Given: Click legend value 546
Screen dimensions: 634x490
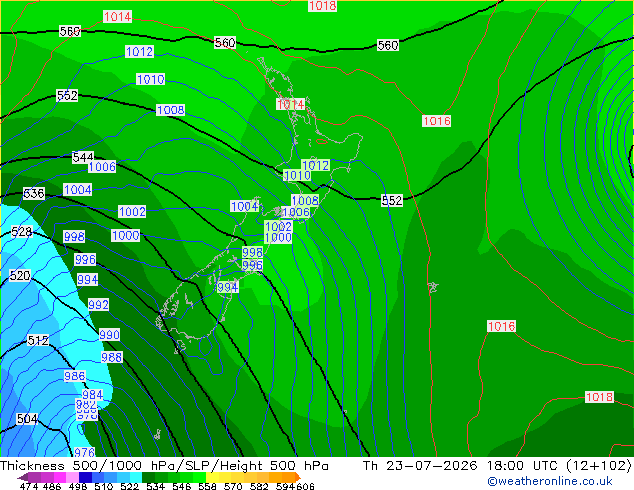Looking at the screenshot, I should [x=182, y=486].
